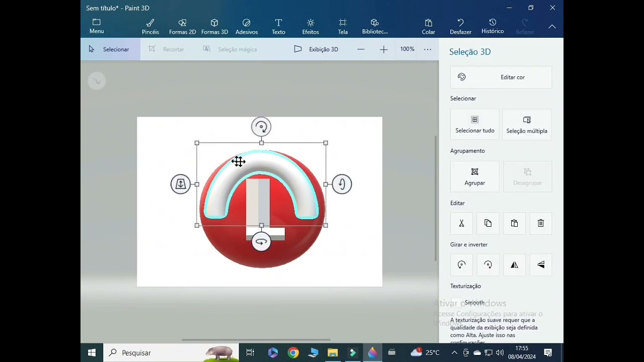Paste using the clipboard icon in Editar
The width and height of the screenshot is (644, 362).
(x=514, y=223)
